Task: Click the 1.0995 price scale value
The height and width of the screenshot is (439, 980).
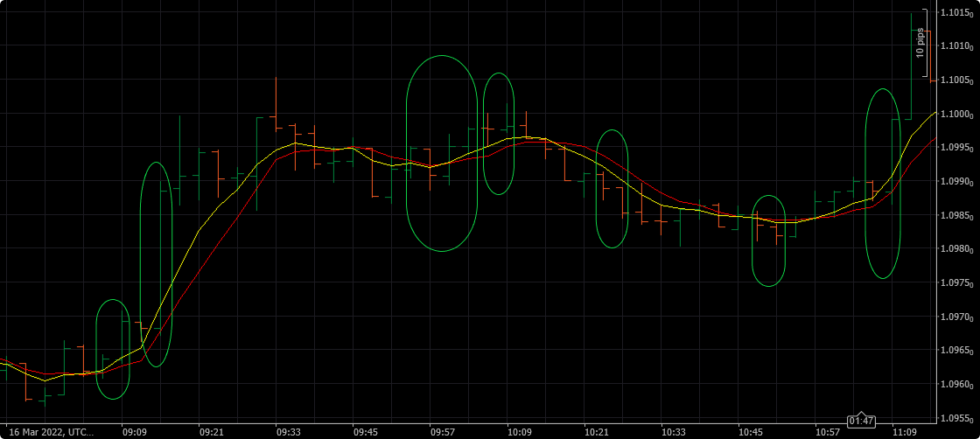Action: click(x=959, y=148)
